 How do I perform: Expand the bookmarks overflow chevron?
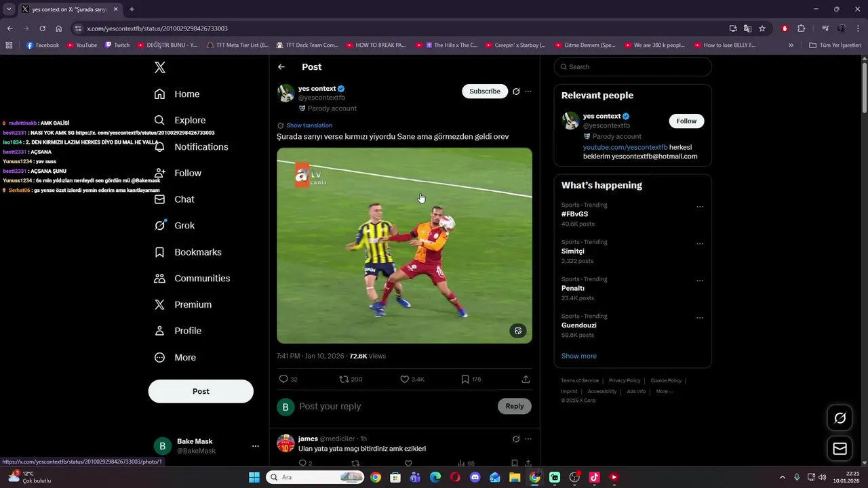pyautogui.click(x=791, y=45)
